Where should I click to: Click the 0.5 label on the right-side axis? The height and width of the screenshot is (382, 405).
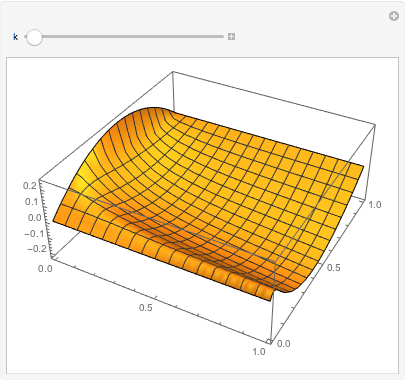point(333,267)
